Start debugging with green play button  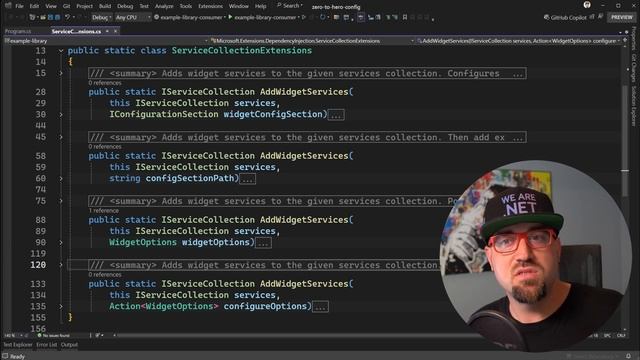click(x=230, y=17)
